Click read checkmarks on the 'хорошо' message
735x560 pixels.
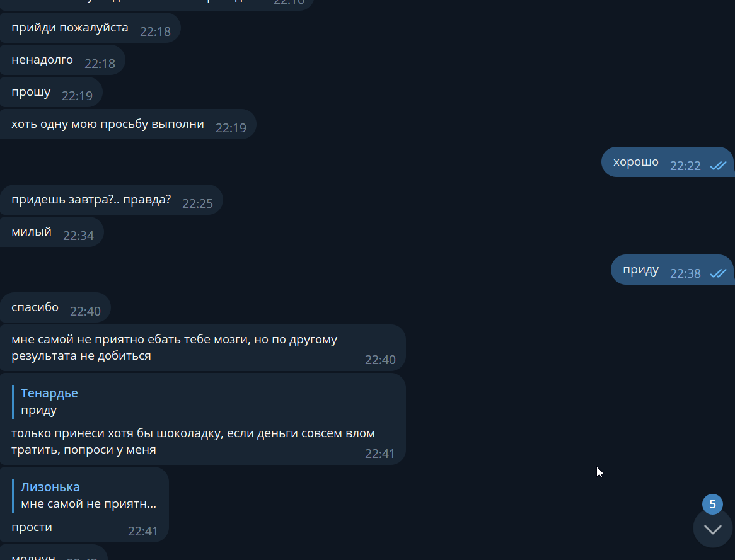point(718,166)
